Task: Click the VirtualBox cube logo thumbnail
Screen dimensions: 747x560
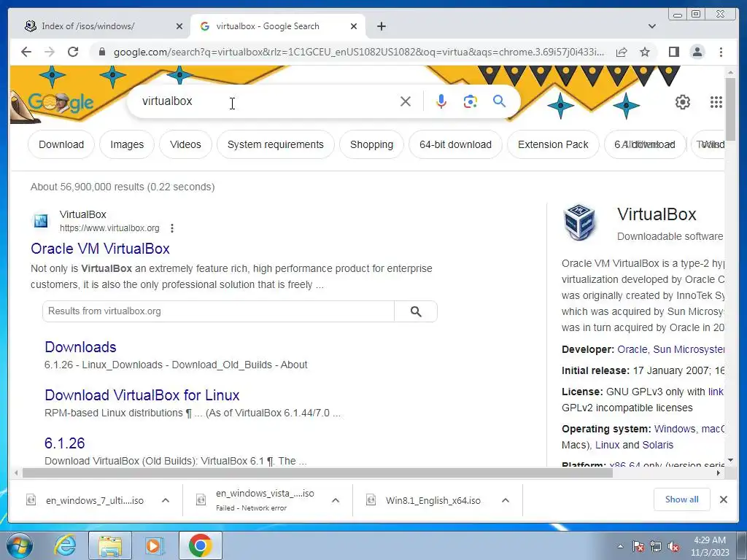Action: coord(579,222)
